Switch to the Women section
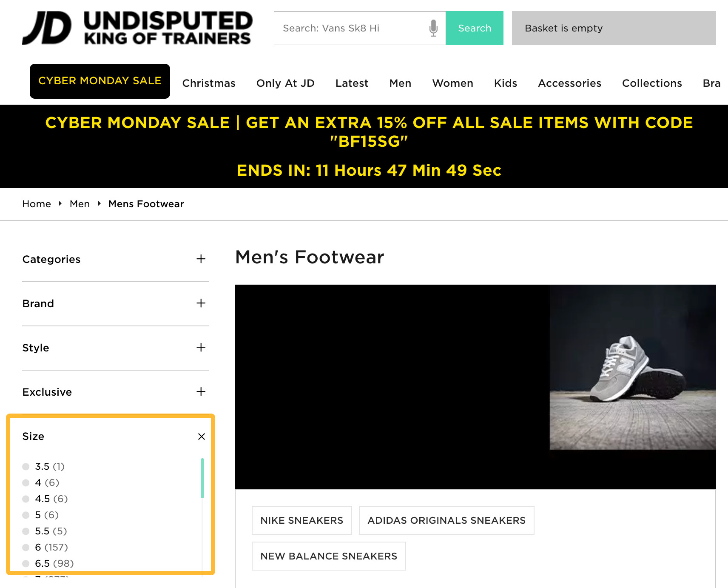This screenshot has height=588, width=728. [x=452, y=83]
